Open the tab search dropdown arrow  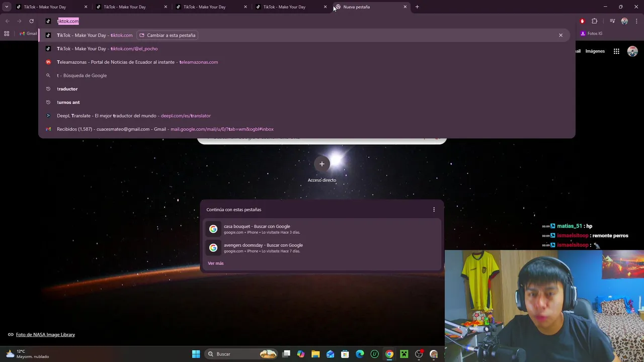tap(7, 7)
